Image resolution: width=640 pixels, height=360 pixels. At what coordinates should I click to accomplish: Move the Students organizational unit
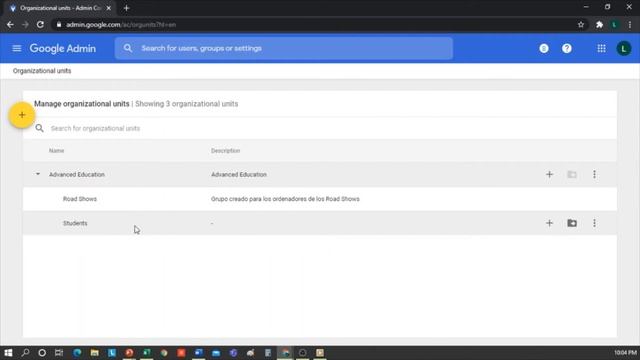click(572, 223)
